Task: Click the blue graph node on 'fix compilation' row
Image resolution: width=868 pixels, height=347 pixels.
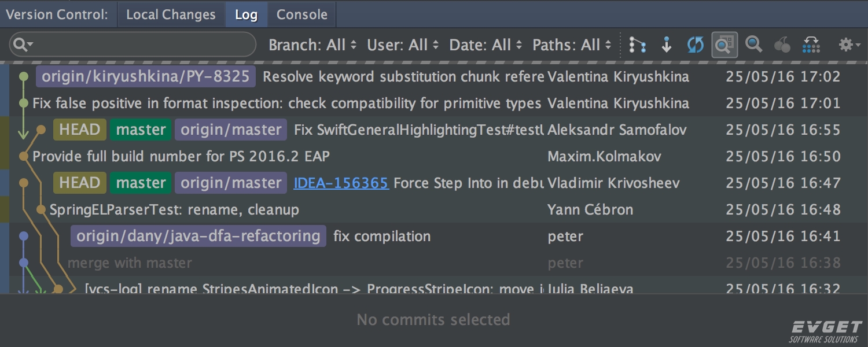Action: point(23,236)
